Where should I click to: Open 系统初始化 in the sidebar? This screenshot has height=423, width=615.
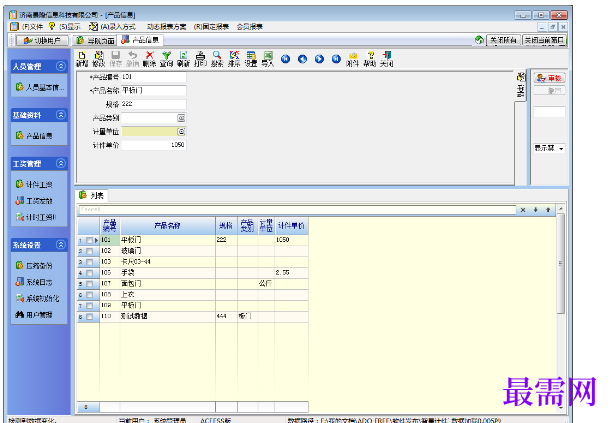tap(37, 298)
